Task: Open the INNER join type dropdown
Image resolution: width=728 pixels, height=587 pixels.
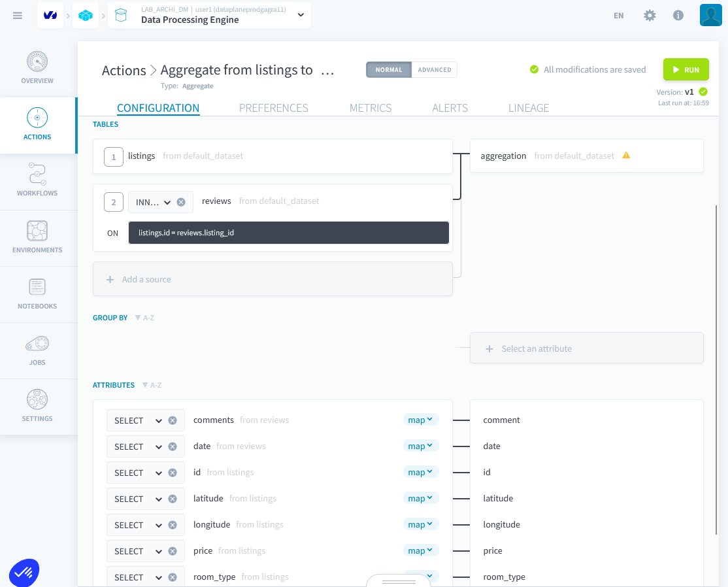Action: 154,201
